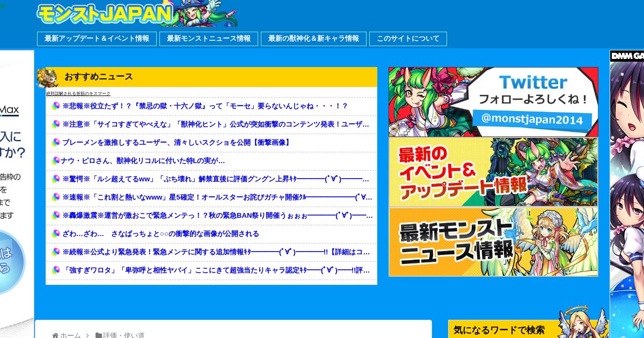The height and width of the screenshot is (338, 644).
Task: Open the 最新モンストニュース情報 banner
Action: pos(493,242)
